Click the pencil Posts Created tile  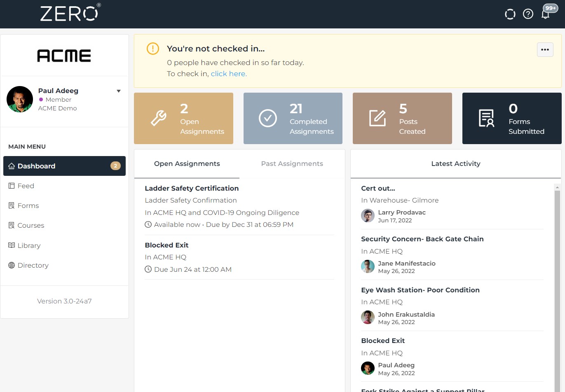click(x=402, y=119)
